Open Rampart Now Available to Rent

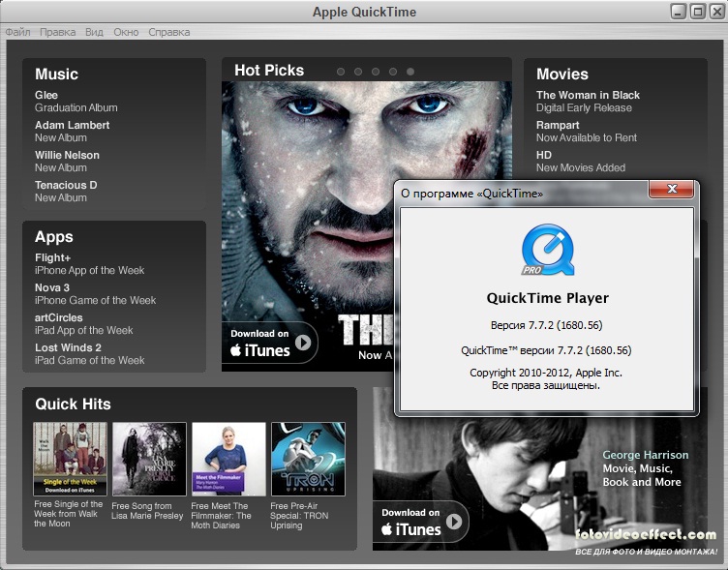pyautogui.click(x=587, y=132)
